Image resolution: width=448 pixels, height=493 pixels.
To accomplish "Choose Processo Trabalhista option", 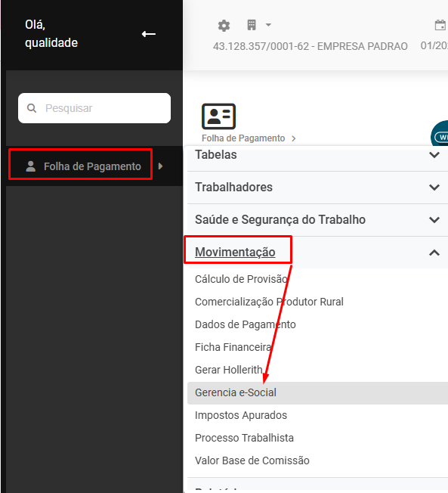I will click(x=244, y=438).
